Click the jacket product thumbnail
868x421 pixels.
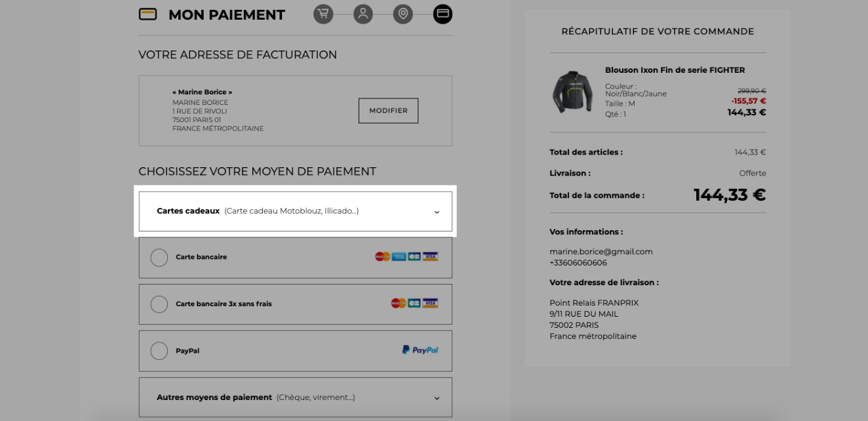(572, 92)
